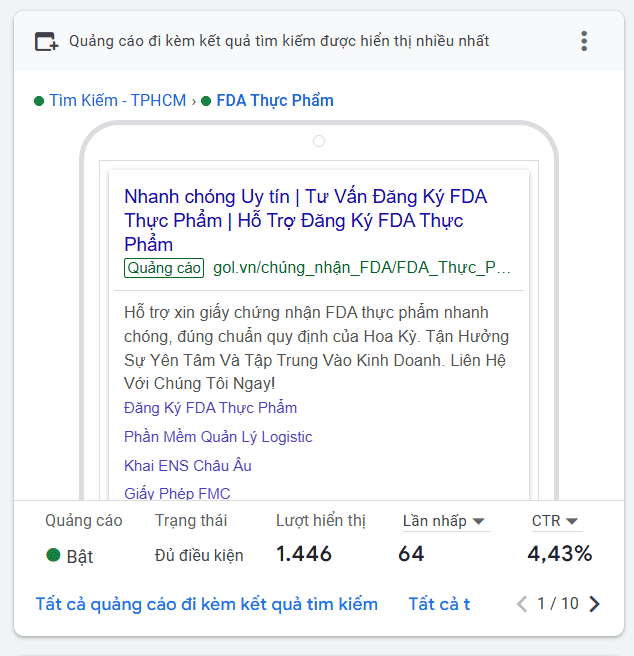The image size is (634, 656).
Task: Click the Phần Mềm Quản Lý Logistic sitelink
Action: [x=218, y=437]
